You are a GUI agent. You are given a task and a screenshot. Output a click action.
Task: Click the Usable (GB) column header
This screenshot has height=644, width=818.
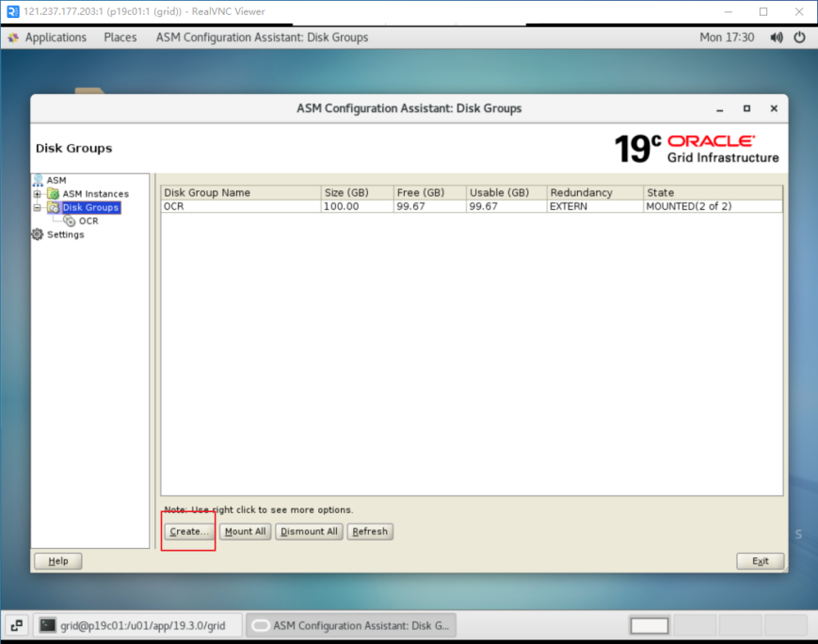point(506,193)
